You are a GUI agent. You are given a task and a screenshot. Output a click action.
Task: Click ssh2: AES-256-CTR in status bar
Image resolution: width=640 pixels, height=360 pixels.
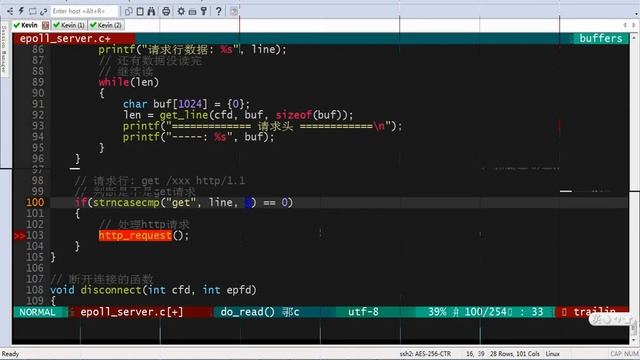pyautogui.click(x=425, y=354)
